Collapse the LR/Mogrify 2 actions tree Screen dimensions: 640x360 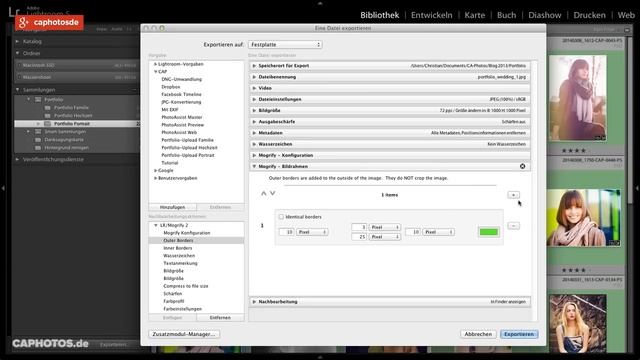click(156, 225)
